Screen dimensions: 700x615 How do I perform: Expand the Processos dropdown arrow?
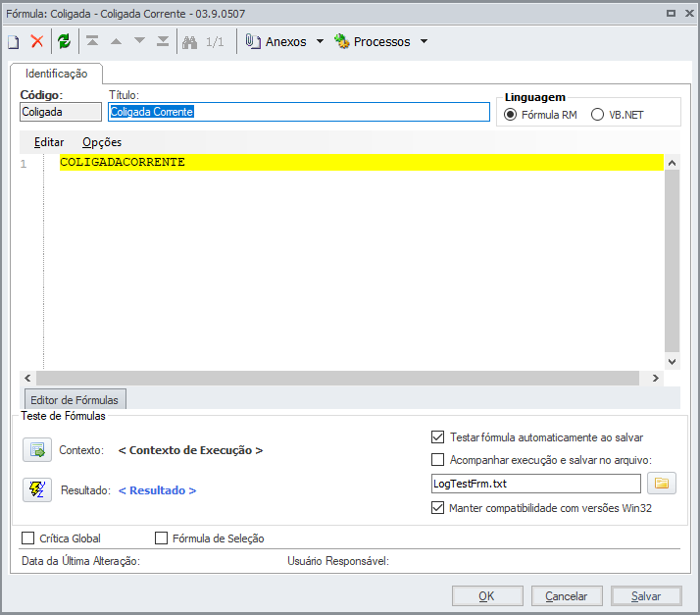coord(425,41)
